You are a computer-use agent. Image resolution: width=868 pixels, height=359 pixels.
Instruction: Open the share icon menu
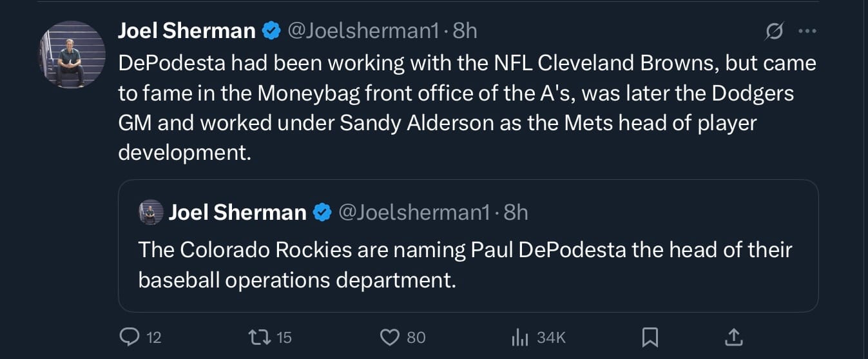click(x=734, y=336)
